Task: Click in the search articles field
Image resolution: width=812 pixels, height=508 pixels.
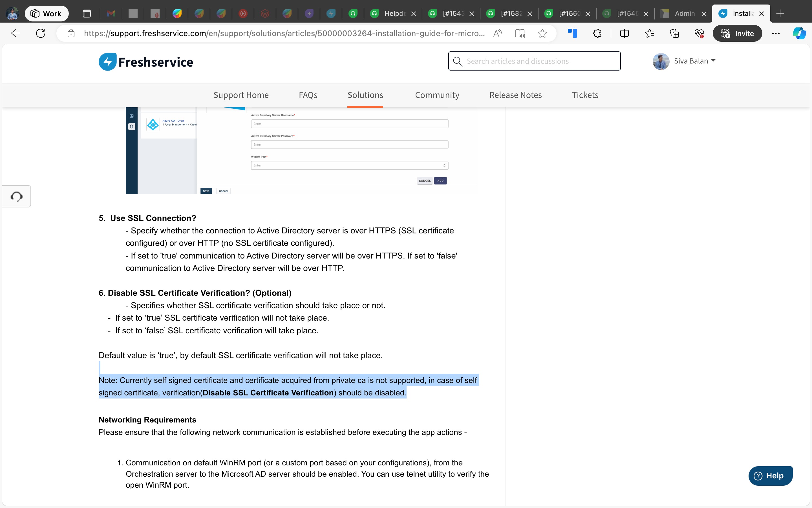Action: coord(534,61)
